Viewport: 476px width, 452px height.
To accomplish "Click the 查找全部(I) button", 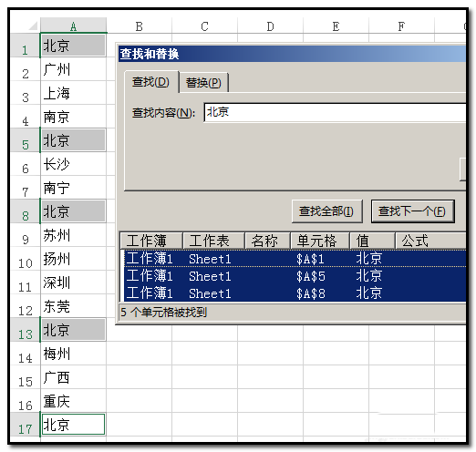I will point(326,211).
